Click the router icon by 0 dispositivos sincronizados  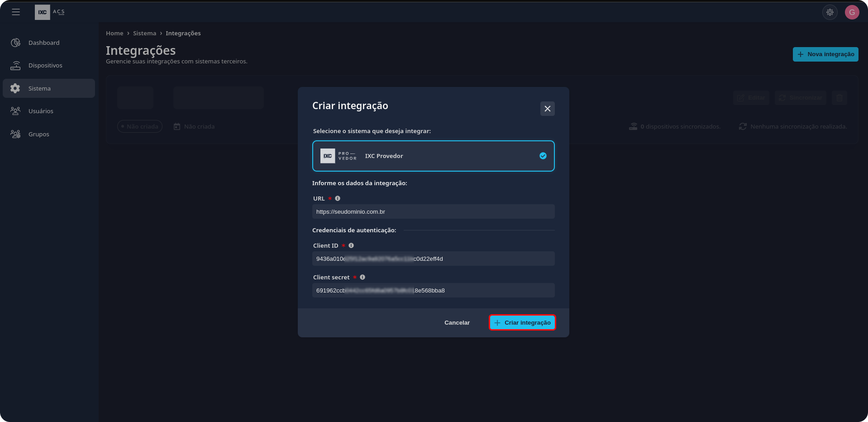point(633,126)
